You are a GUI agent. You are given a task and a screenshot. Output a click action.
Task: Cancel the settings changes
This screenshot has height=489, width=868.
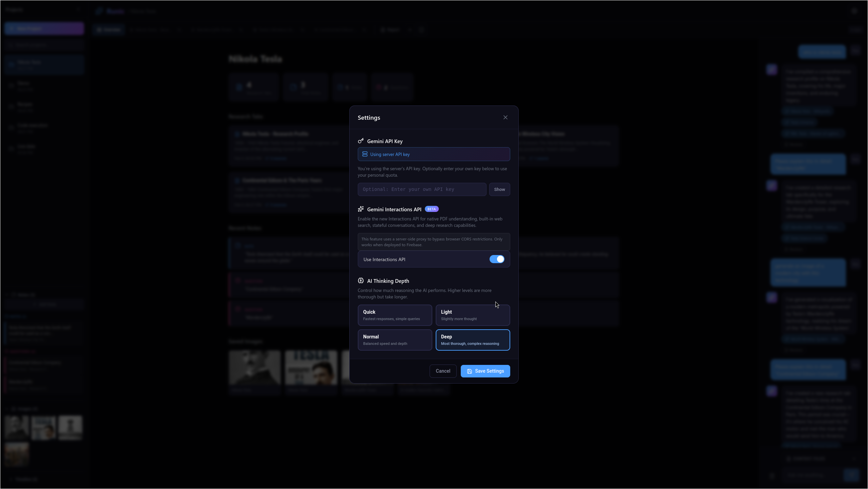pyautogui.click(x=443, y=371)
